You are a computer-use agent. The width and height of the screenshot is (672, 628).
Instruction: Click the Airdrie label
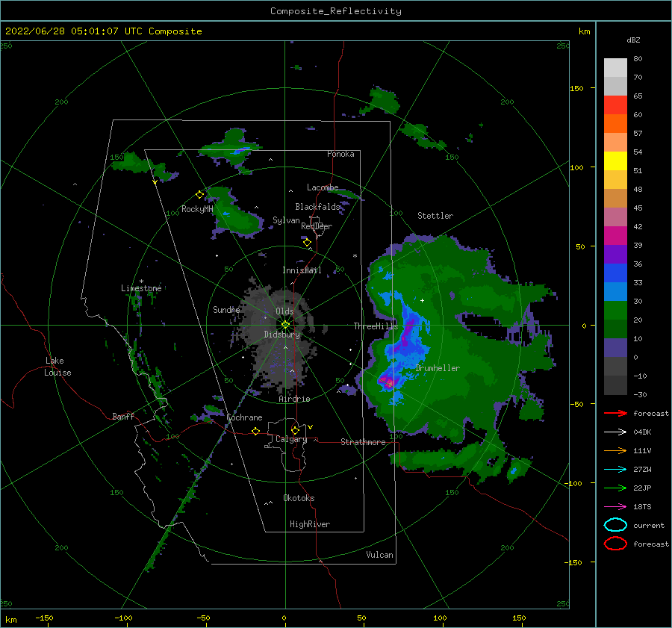click(294, 399)
